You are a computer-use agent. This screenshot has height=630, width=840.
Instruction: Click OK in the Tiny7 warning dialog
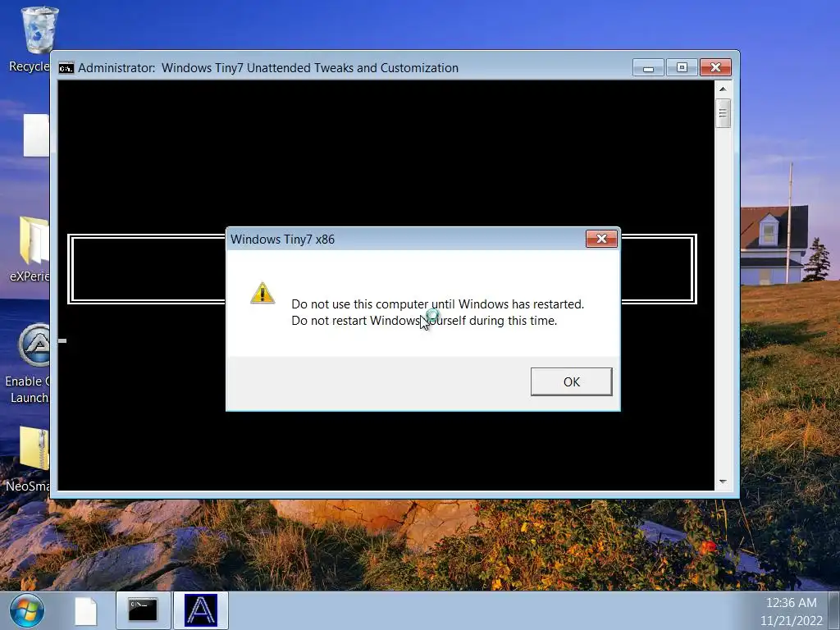pos(571,381)
